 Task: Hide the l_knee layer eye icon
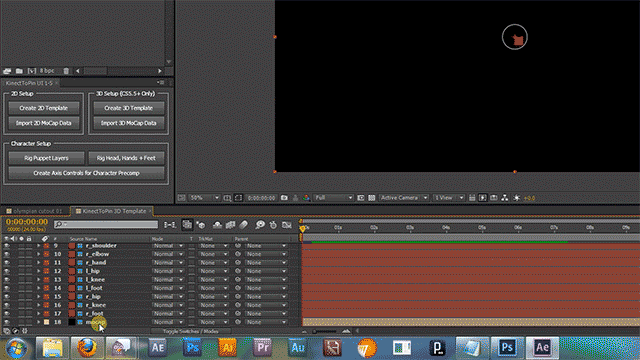7,280
